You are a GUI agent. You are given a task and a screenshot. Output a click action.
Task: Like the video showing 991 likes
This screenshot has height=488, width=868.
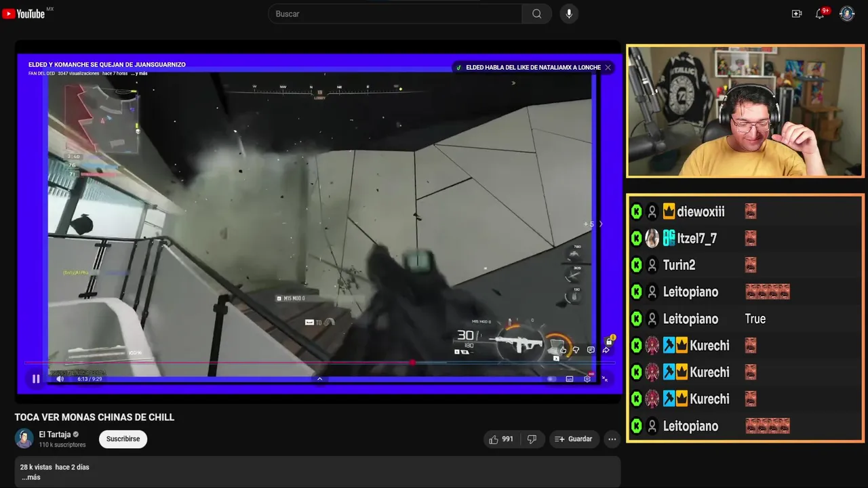500,439
